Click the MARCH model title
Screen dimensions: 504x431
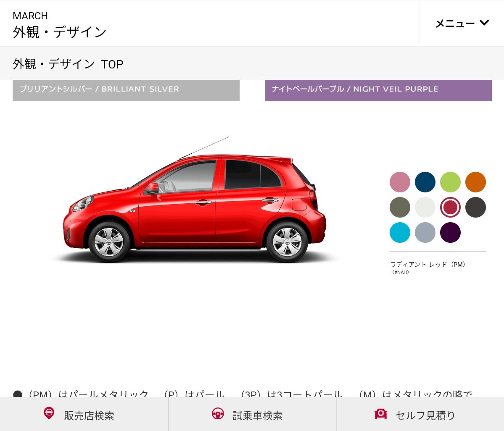tap(30, 16)
